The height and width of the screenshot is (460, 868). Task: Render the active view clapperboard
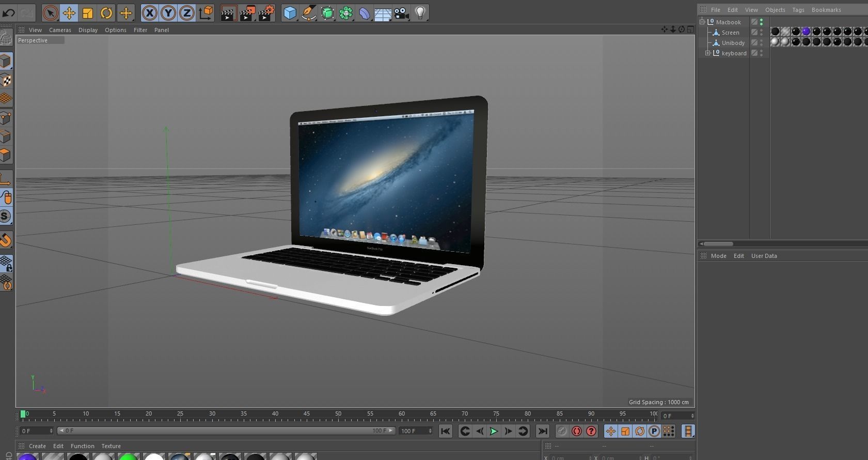coord(228,13)
